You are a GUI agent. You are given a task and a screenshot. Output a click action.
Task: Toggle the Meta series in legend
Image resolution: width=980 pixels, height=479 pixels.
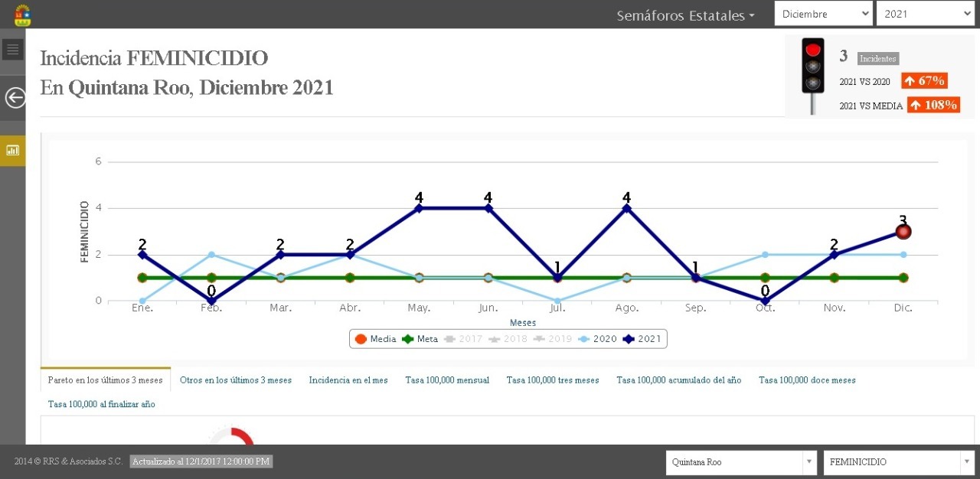(x=420, y=339)
